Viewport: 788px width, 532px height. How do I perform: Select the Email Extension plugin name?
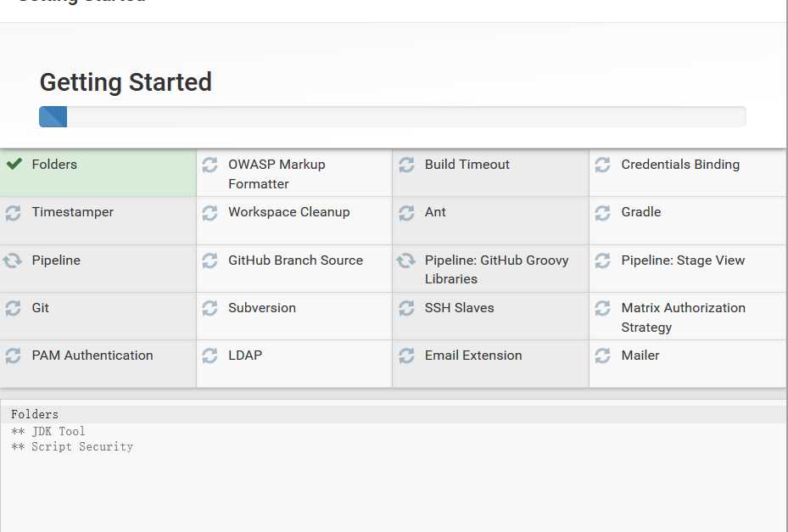[x=473, y=356]
